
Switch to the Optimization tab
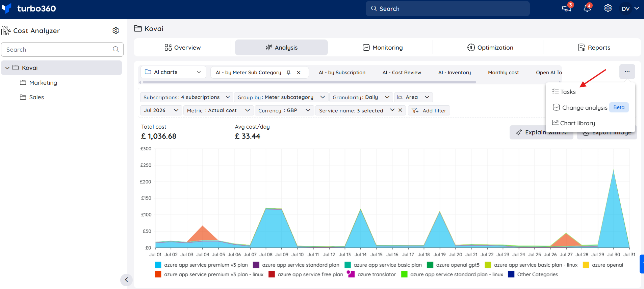[x=490, y=48]
